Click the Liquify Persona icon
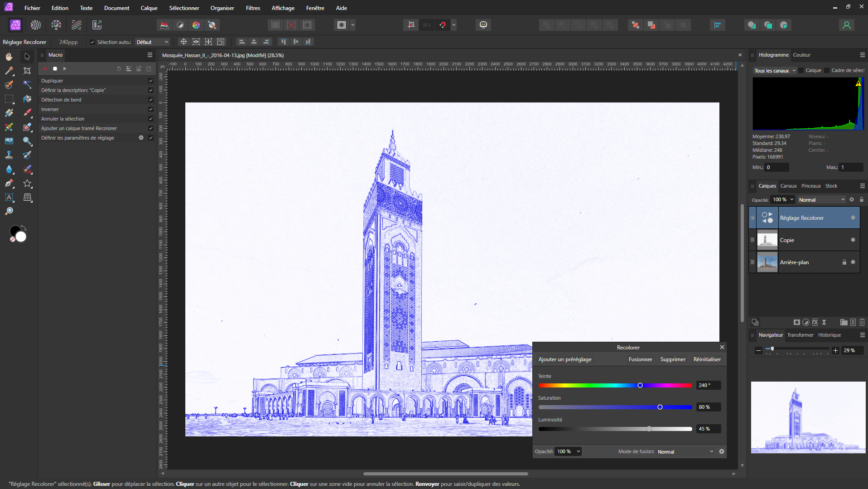 tap(35, 25)
